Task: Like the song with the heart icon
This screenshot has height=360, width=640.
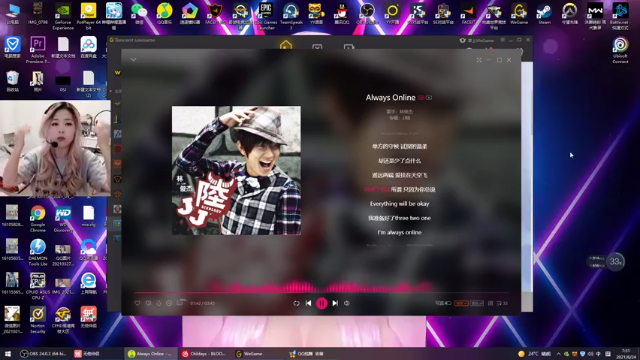Action: [x=138, y=303]
